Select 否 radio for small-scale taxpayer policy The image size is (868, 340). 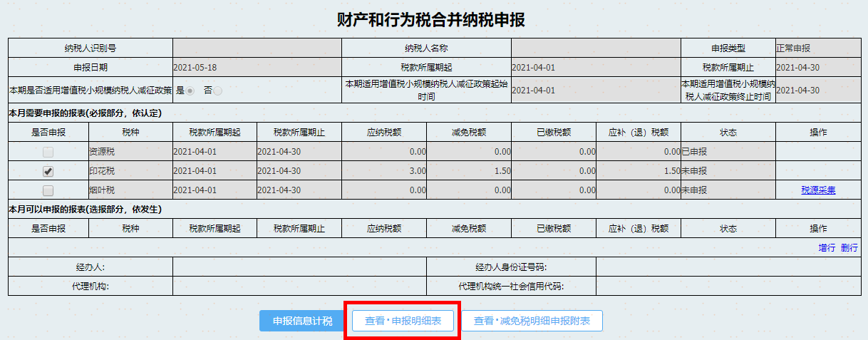tap(217, 91)
